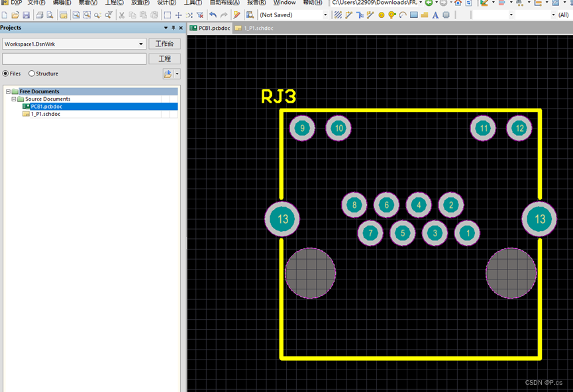The image size is (573, 392).
Task: Activate the move selection tool
Action: click(178, 15)
